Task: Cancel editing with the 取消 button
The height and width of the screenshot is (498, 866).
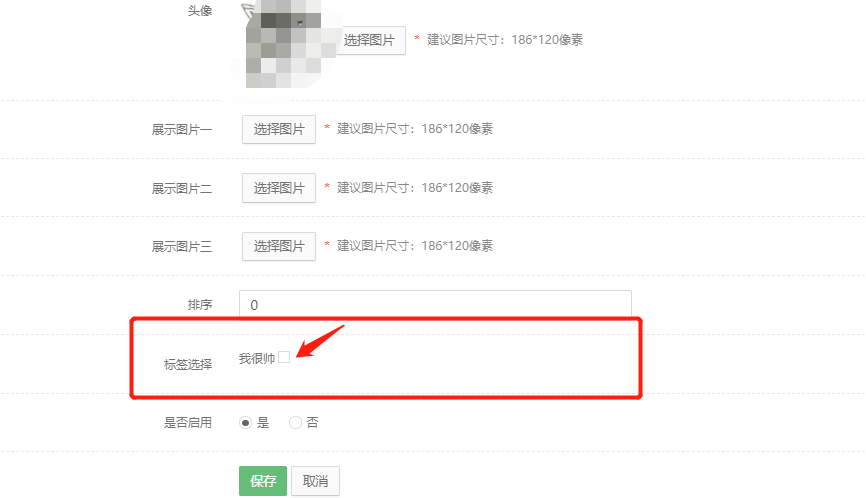Action: click(315, 481)
